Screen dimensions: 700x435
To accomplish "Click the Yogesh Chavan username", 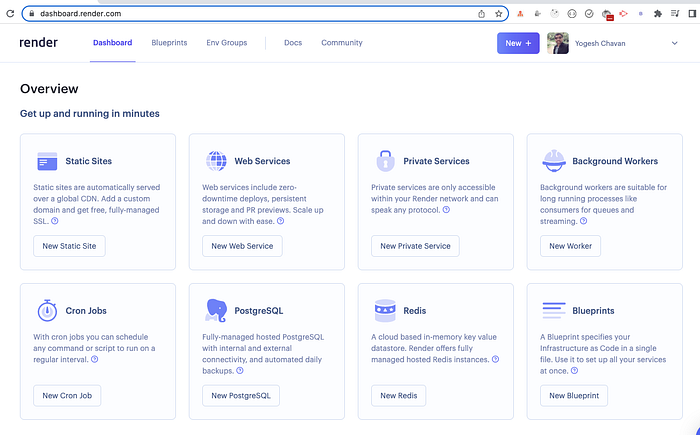I will [600, 43].
